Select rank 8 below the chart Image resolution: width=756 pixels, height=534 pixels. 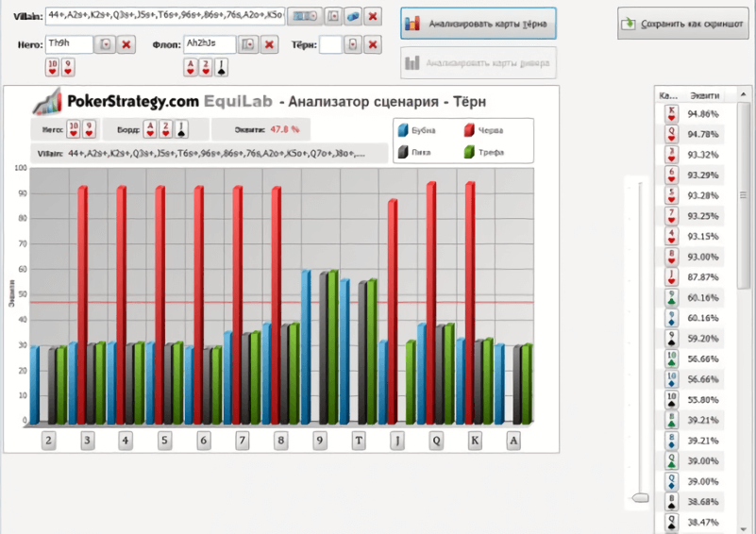tap(281, 440)
